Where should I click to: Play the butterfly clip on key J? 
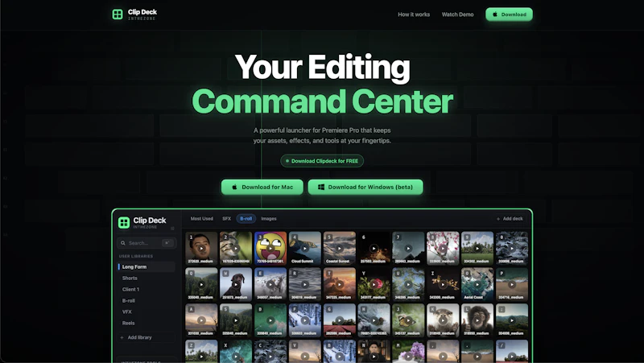point(408,320)
